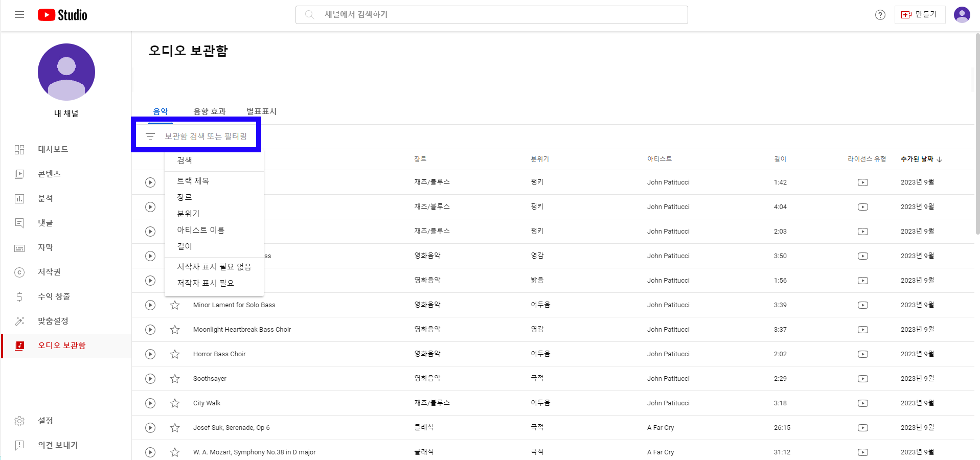Select 분위기 filter option in dropdown
The width and height of the screenshot is (980, 460).
coord(214,214)
